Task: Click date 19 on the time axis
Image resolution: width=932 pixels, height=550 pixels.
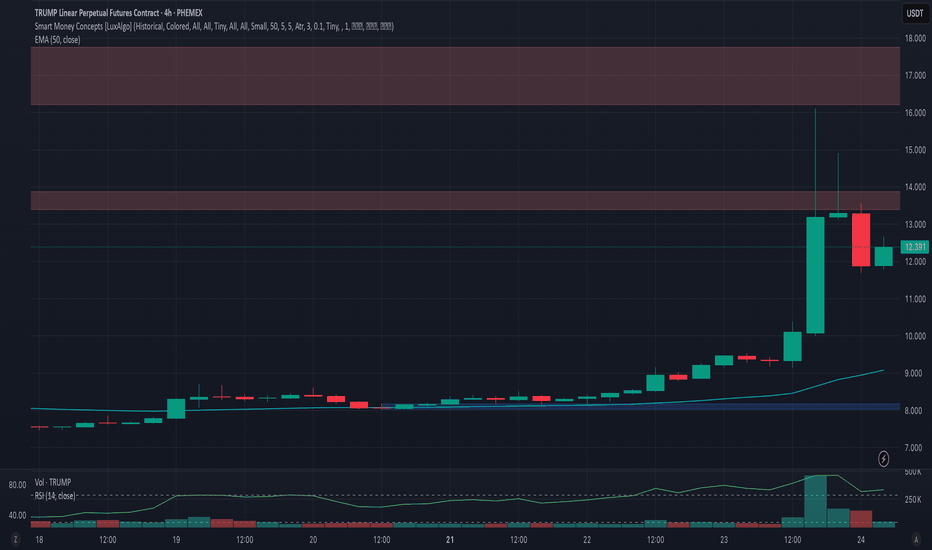Action: click(176, 540)
